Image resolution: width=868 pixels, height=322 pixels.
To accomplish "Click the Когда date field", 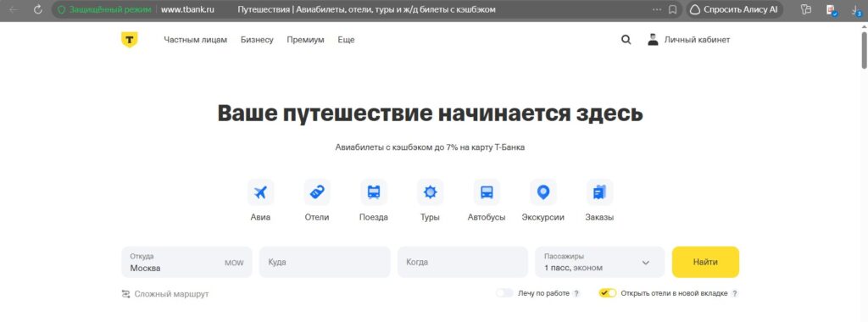I will pyautogui.click(x=463, y=262).
